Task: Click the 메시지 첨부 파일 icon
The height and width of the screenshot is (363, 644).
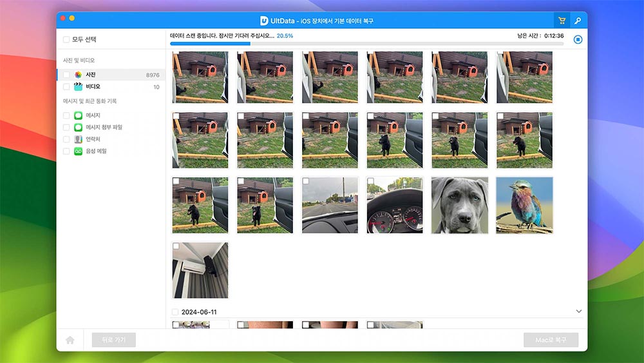Action: point(78,128)
